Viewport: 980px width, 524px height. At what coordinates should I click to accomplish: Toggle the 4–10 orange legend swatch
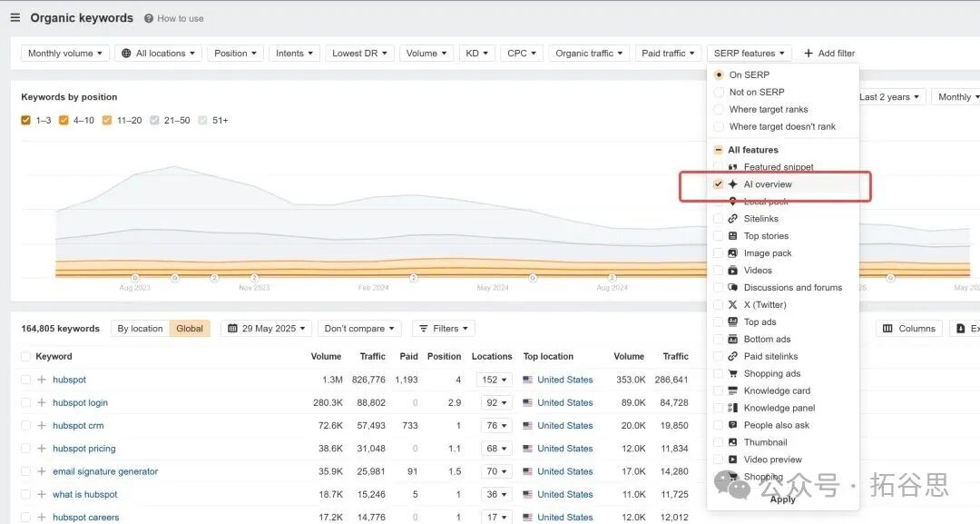click(64, 120)
